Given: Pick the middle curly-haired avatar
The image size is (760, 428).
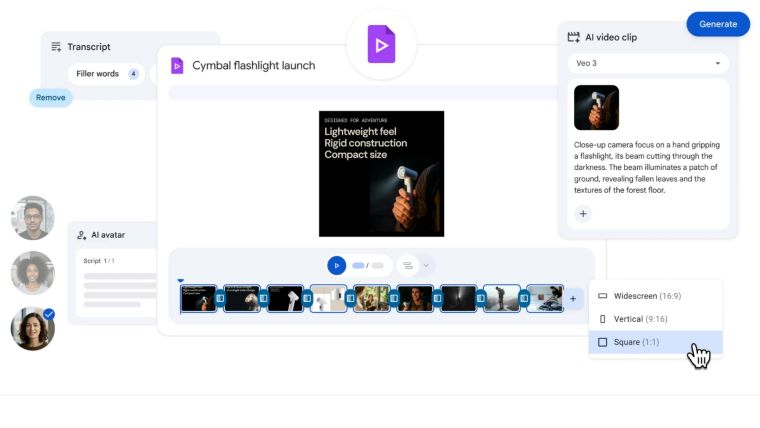Looking at the screenshot, I should tap(32, 272).
